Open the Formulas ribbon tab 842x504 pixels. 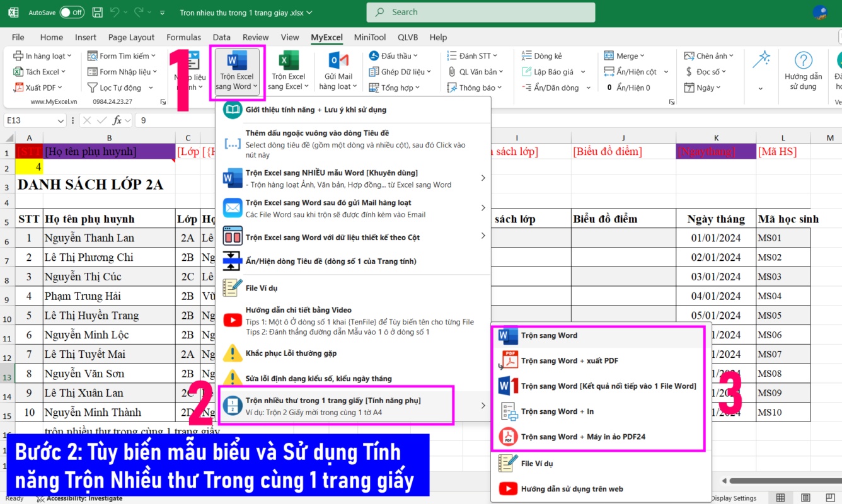pos(183,37)
